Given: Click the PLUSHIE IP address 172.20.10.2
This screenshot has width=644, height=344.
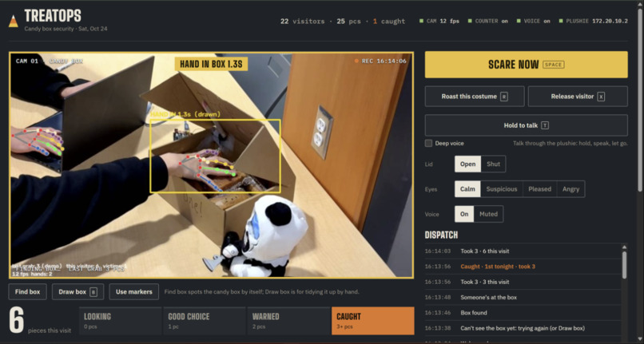Looking at the screenshot, I should 610,21.
